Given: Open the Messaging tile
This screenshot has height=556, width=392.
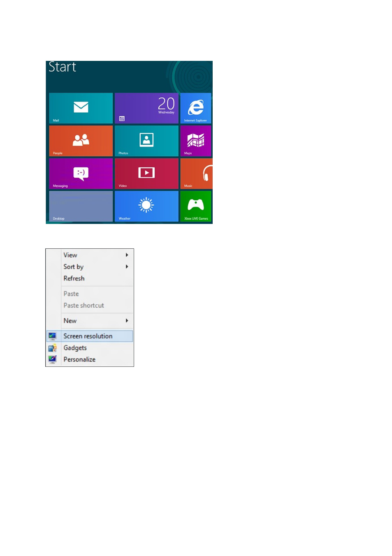Looking at the screenshot, I should pyautogui.click(x=81, y=174).
